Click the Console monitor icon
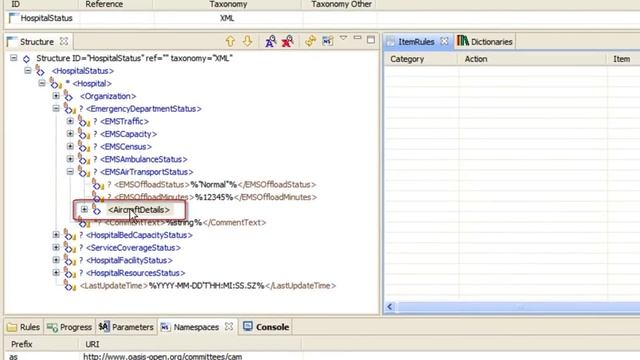This screenshot has width=640, height=360. coord(247,326)
